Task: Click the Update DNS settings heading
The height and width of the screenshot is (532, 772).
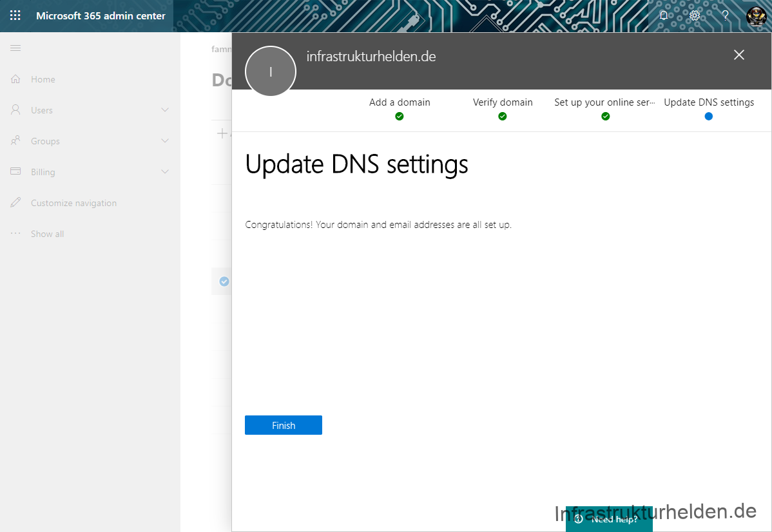Action: pos(356,164)
